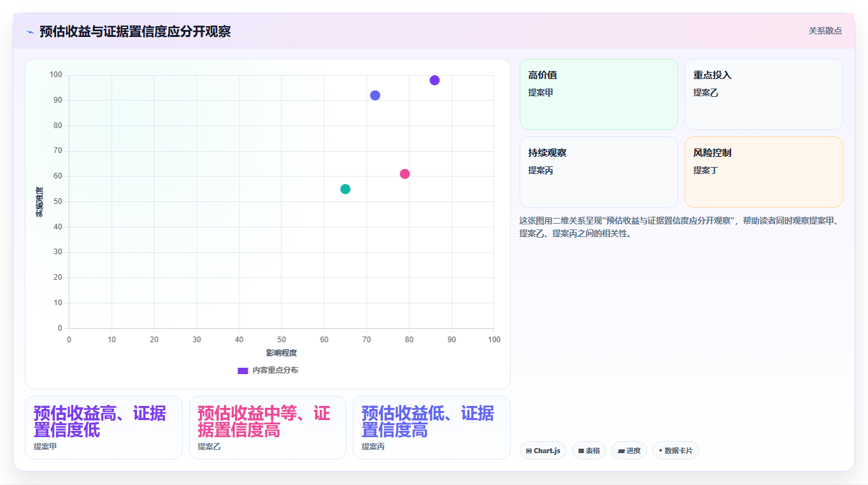Select the 预估收益中等、证据置信度高 card
Image resolution: width=868 pixels, height=485 pixels.
click(267, 428)
